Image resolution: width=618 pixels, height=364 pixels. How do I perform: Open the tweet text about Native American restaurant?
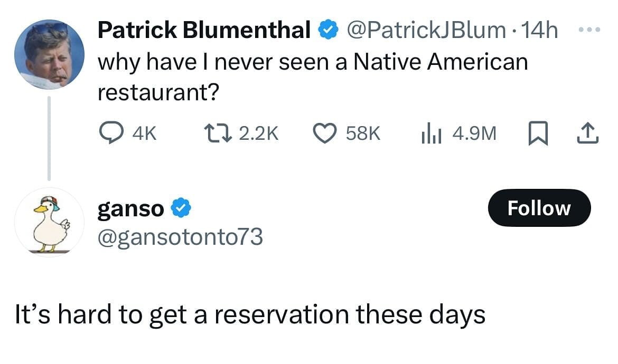tap(313, 77)
